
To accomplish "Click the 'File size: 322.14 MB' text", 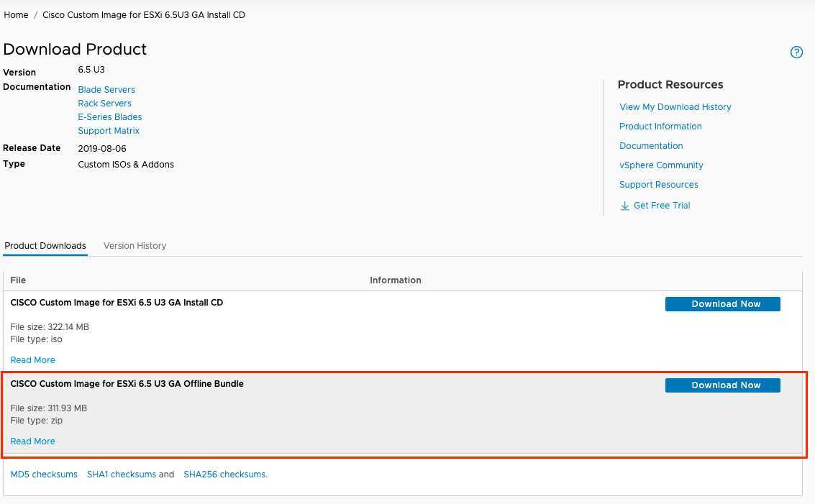I will tap(50, 327).
